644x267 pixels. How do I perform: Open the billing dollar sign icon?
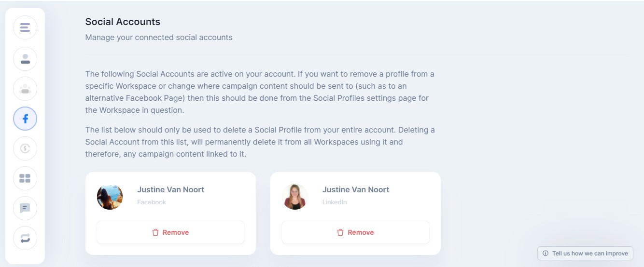click(x=25, y=148)
